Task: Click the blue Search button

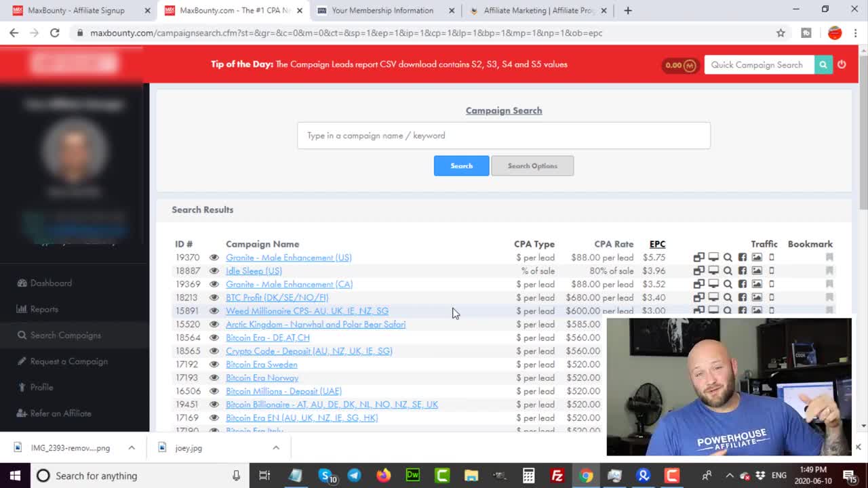Action: coord(461,166)
